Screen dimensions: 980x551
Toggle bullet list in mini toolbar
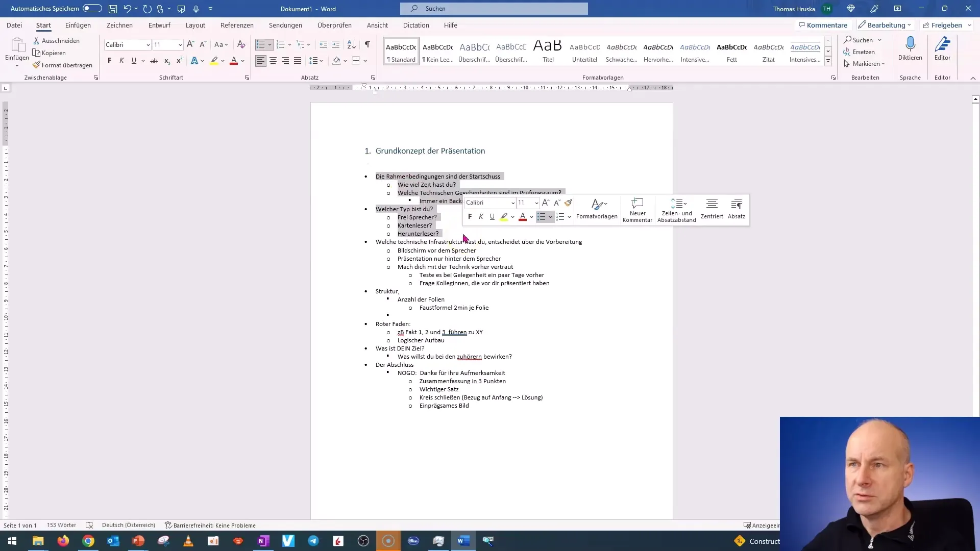point(542,217)
